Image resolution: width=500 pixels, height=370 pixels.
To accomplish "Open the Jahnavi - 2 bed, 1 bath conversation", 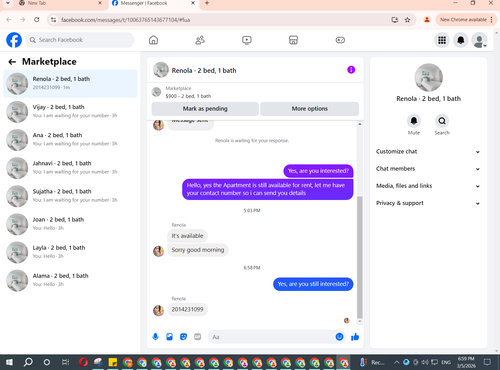I will click(x=70, y=168).
